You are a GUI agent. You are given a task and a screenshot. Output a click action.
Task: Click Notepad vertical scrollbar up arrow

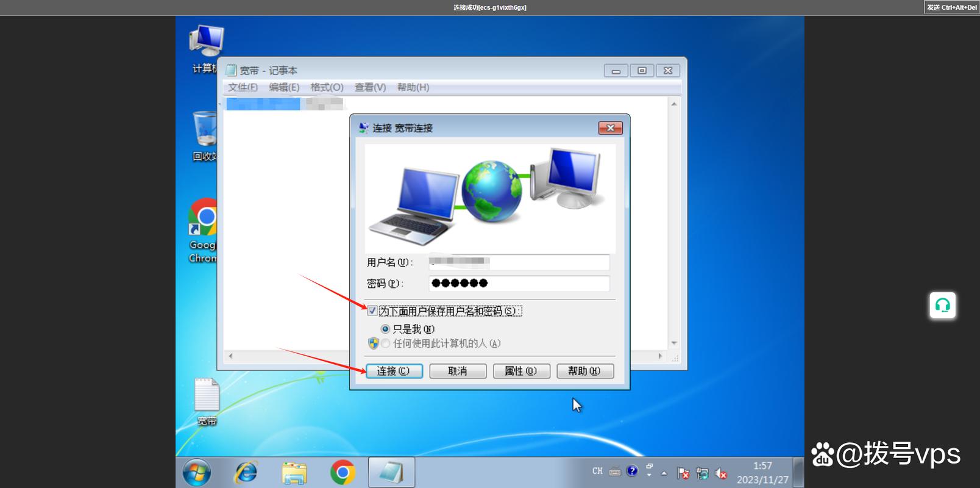pos(674,104)
